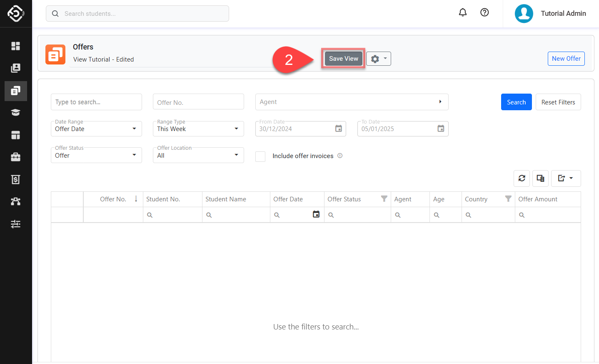Click the New Offer button
Viewport: 599px width, 364px height.
(566, 59)
